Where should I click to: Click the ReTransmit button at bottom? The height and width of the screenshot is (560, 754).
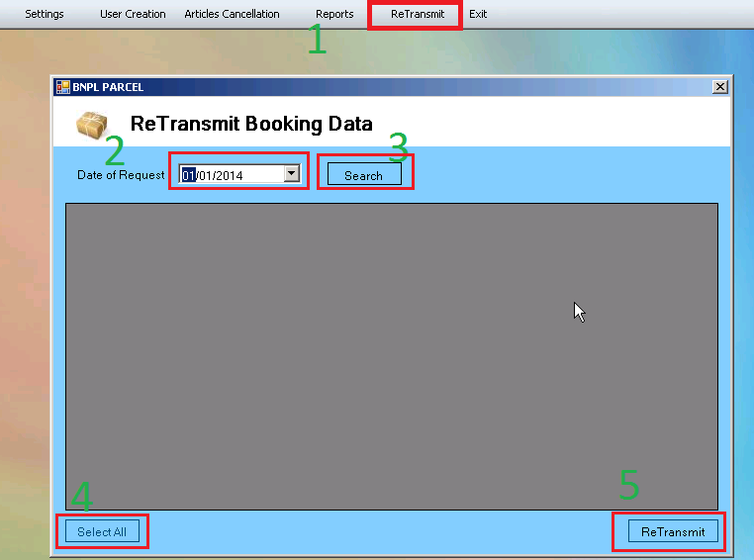673,531
